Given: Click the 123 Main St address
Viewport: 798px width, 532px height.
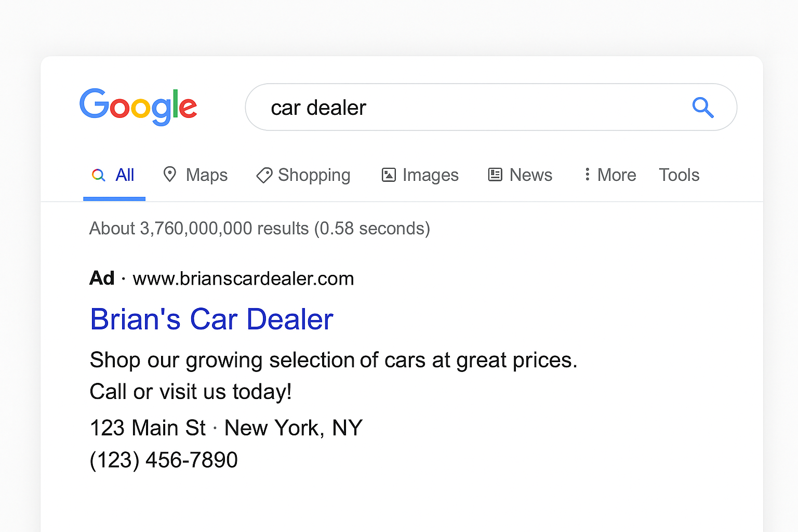Looking at the screenshot, I should point(148,428).
